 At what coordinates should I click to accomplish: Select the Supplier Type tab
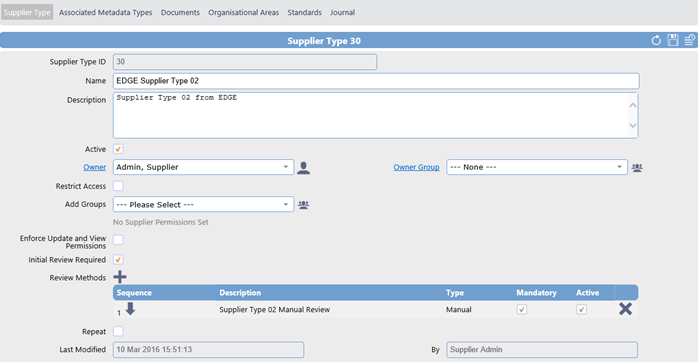(27, 12)
